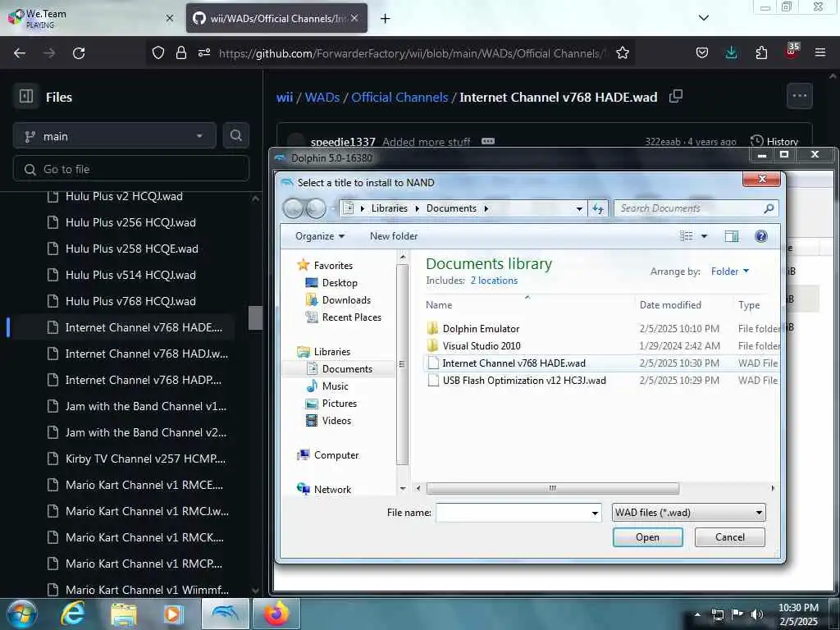The image size is (840, 630).
Task: Switch to the We.Team tab
Action: pos(90,18)
